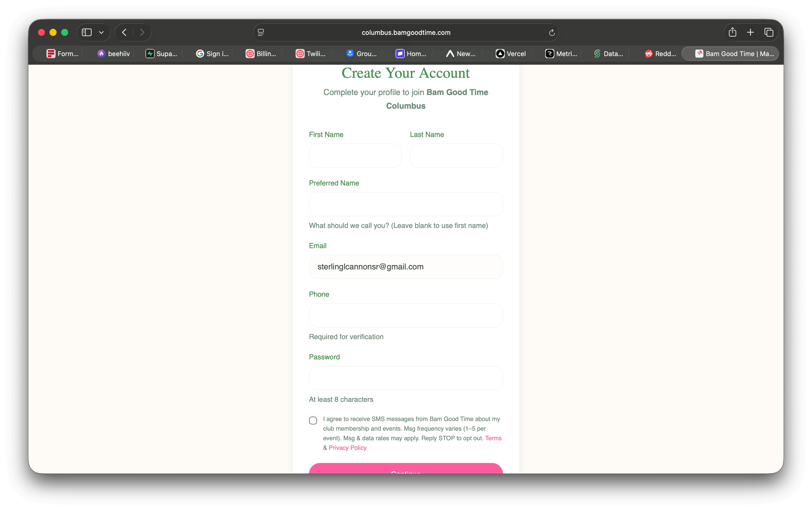
Task: Focus the Password field
Action: pyautogui.click(x=406, y=378)
